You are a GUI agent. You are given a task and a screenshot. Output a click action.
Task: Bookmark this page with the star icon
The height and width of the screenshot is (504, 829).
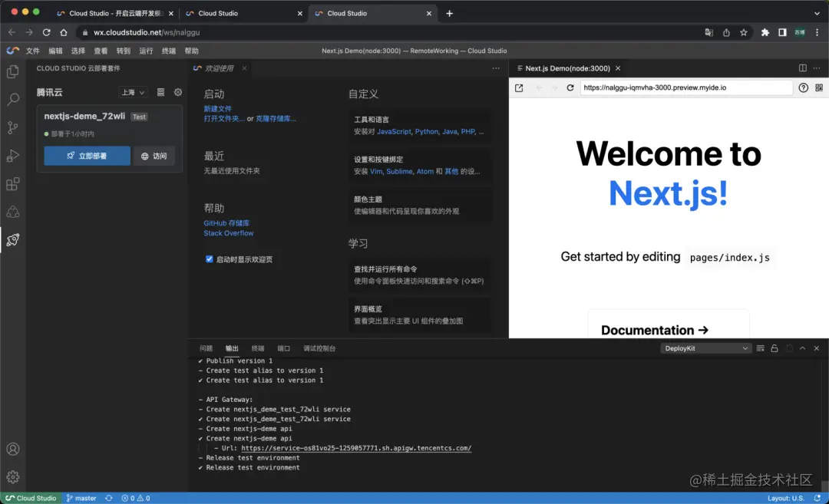point(744,32)
